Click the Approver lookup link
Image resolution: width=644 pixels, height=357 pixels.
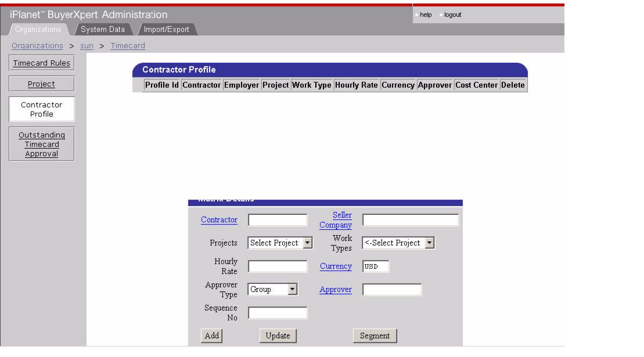pos(336,289)
